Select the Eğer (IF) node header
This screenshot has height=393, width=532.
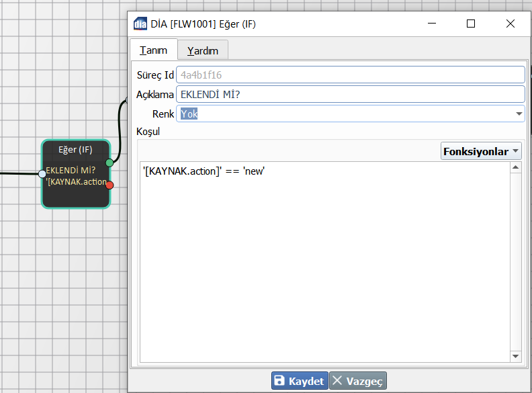tap(75, 149)
